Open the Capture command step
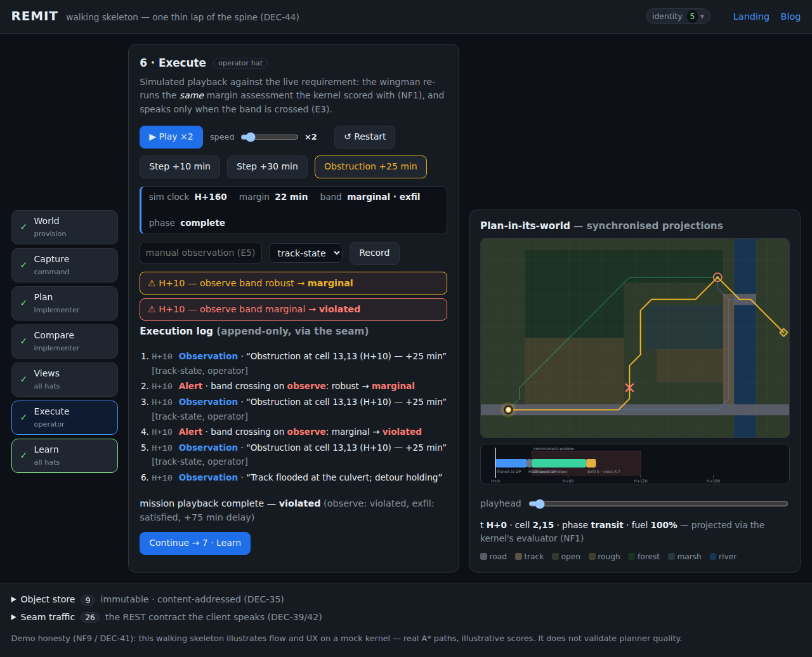Image resolution: width=812 pixels, height=657 pixels. pos(65,265)
